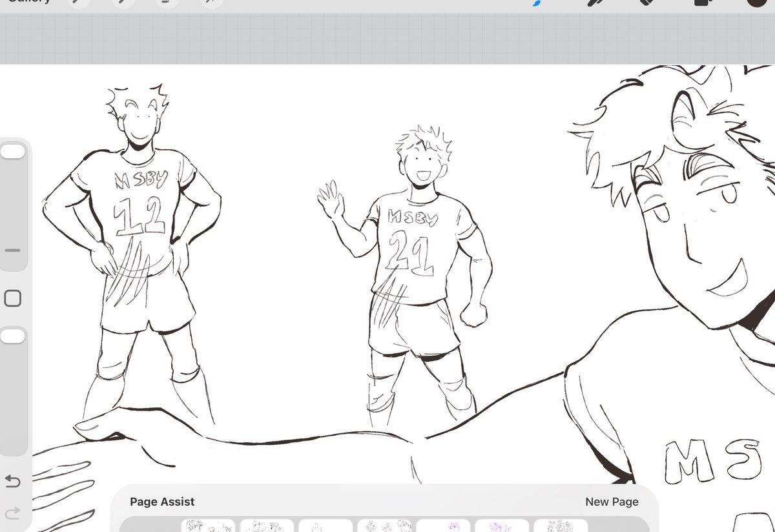
Task: Tap the square modify button on the sidebar
Action: coord(12,298)
